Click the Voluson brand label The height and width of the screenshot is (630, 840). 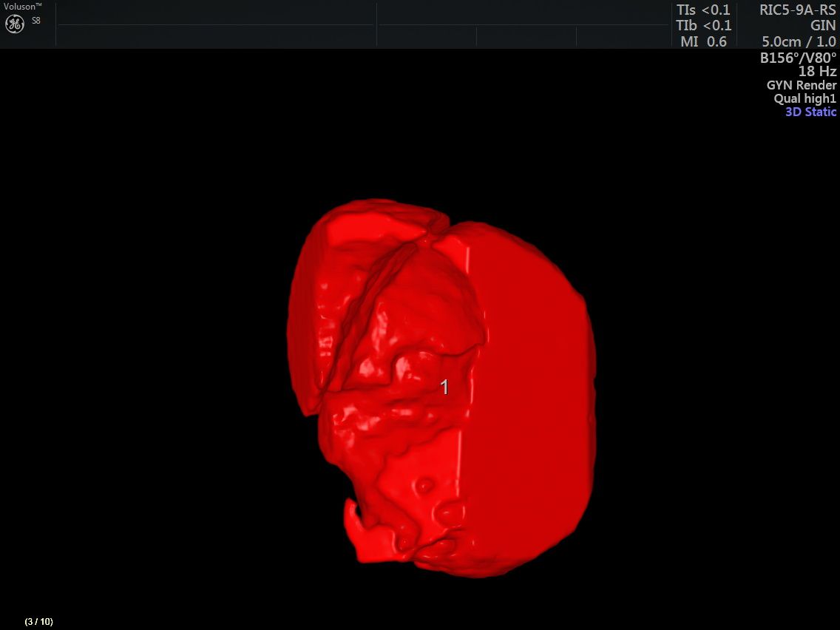(x=23, y=6)
